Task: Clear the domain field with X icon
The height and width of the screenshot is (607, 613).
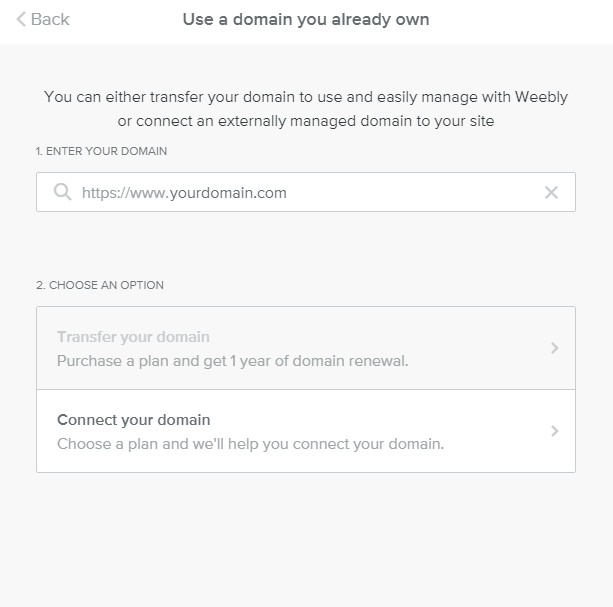Action: click(551, 192)
